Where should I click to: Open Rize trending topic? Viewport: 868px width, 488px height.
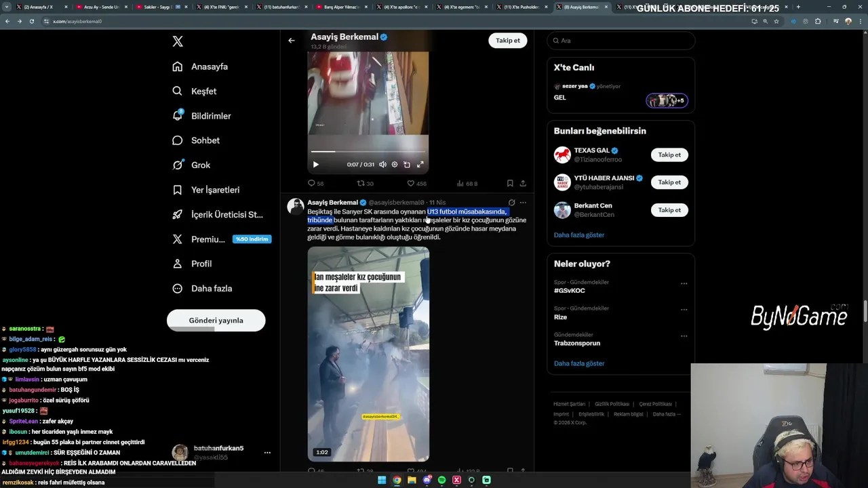[x=561, y=317]
